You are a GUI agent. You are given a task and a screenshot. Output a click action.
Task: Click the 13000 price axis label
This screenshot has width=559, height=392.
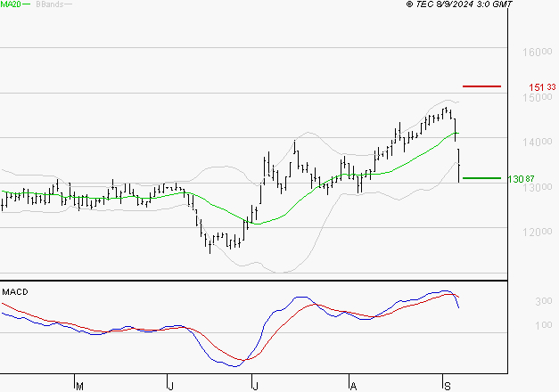point(538,187)
